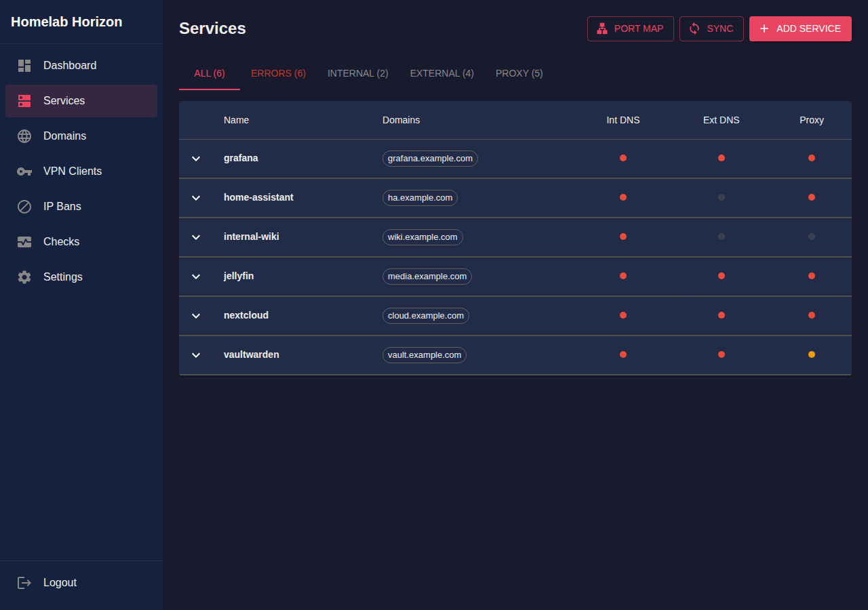Switch to the ERRORS (6) tab
Screen dimensions: 868x610
pyautogui.click(x=278, y=73)
